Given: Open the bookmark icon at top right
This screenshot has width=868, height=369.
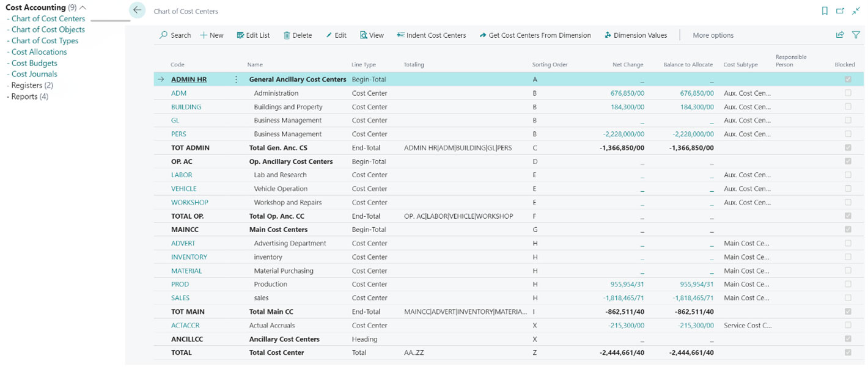Looking at the screenshot, I should [825, 11].
